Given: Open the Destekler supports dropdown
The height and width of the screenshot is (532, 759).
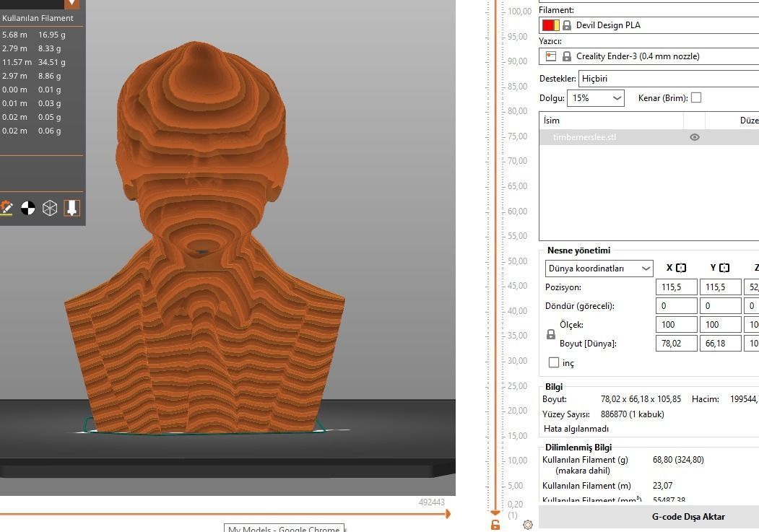Looking at the screenshot, I should point(669,79).
